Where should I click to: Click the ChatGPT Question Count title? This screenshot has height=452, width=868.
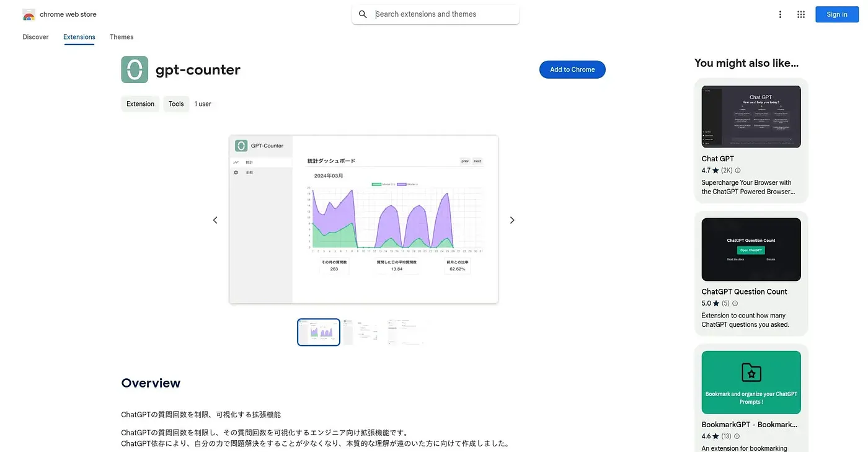[745, 291]
